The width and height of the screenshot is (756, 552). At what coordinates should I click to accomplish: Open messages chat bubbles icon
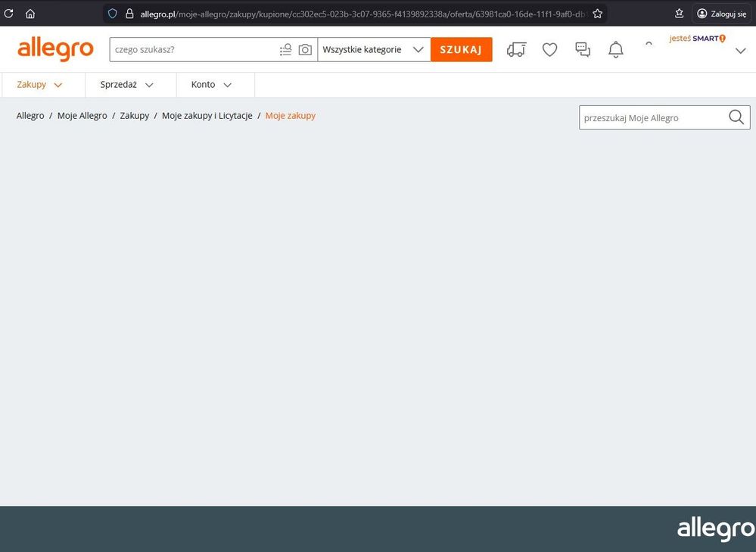click(x=583, y=49)
